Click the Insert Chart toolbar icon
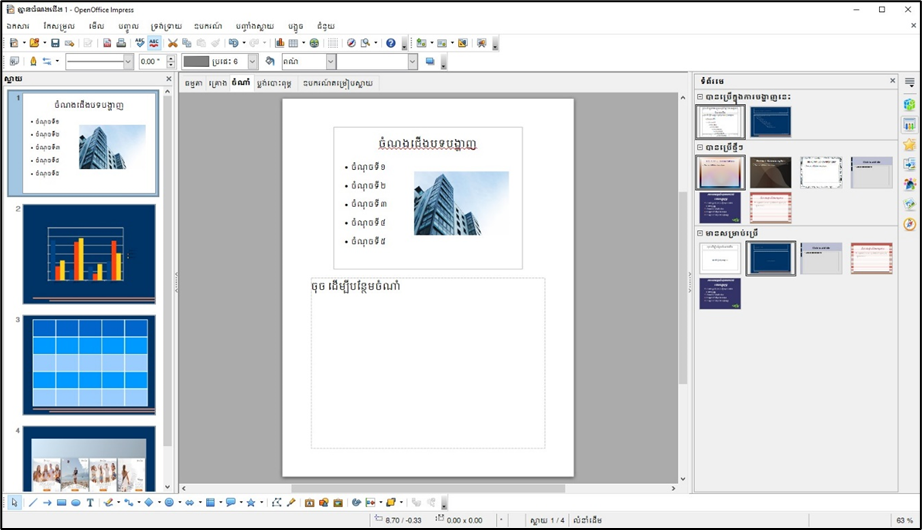 pos(279,44)
